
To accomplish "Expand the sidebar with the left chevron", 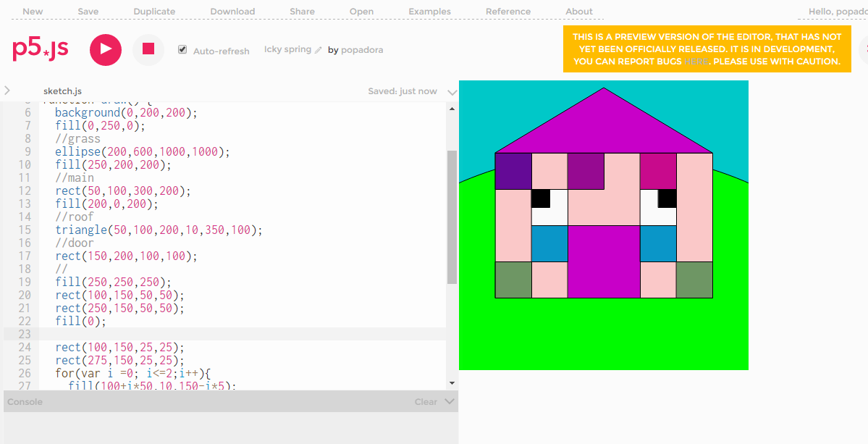I will 7,91.
